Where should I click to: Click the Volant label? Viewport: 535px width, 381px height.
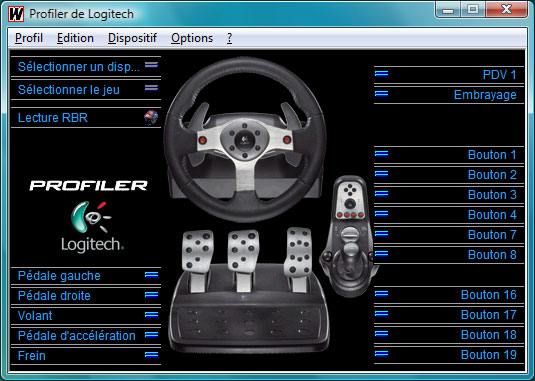(35, 316)
